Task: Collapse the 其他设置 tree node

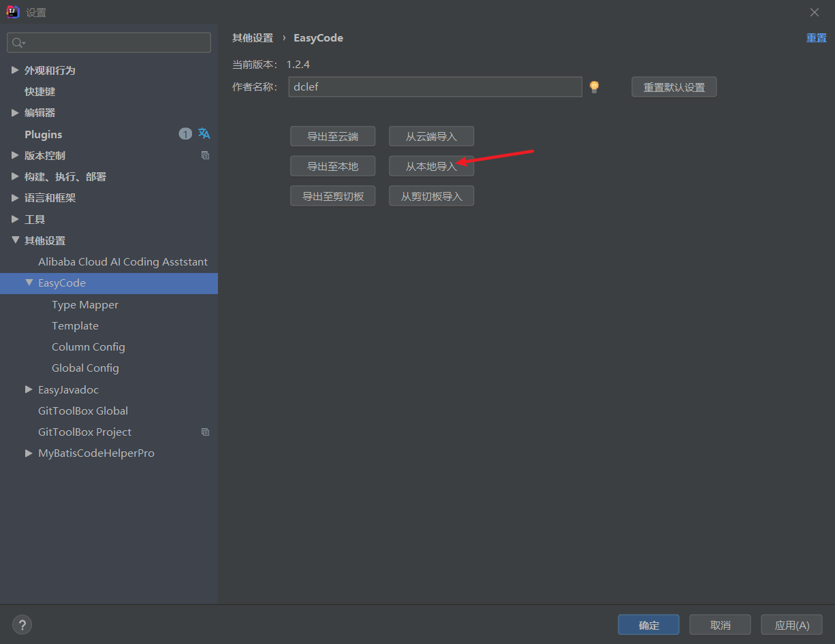Action: 15,240
